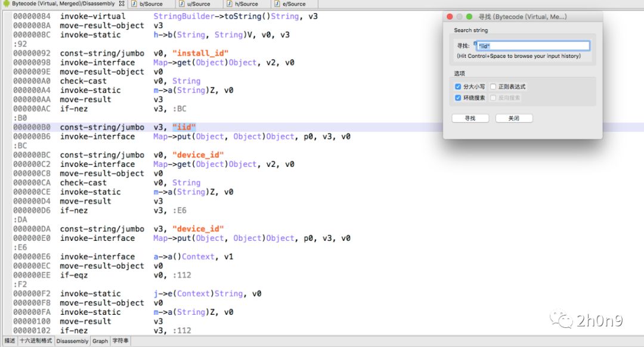The width and height of the screenshot is (644, 347).
Task: Click the :F2 label line
Action: [x=20, y=284]
